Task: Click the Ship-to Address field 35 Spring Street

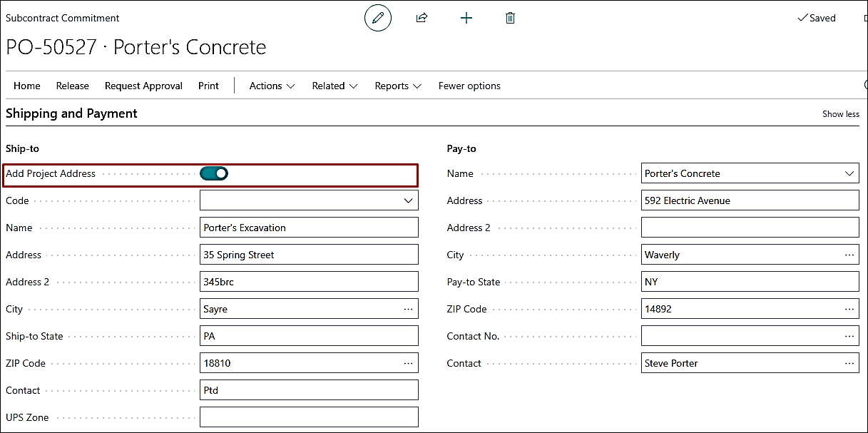Action: (309, 255)
